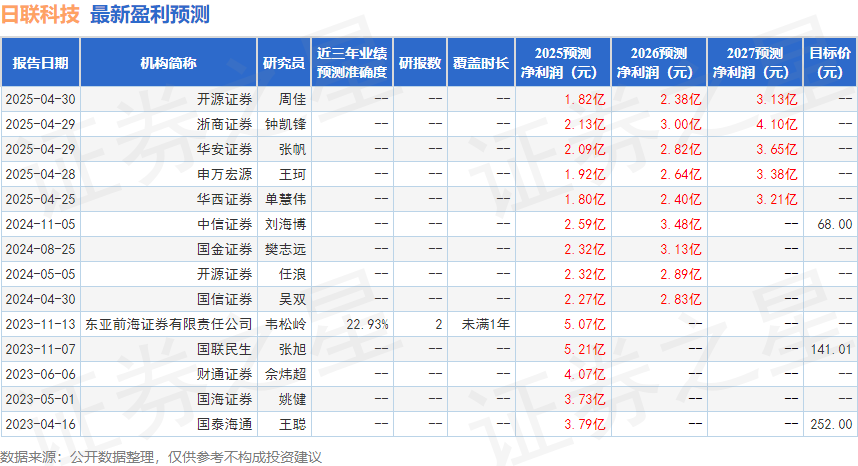Select the date 2024-05-05
Image resolution: width=858 pixels, height=466 pixels.
coord(40,275)
